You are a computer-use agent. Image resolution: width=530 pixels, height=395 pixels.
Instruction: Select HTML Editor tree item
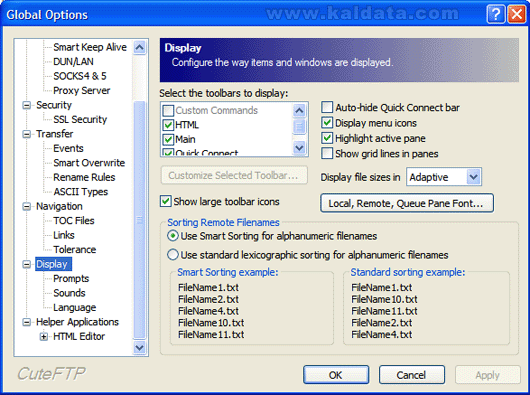click(x=79, y=337)
